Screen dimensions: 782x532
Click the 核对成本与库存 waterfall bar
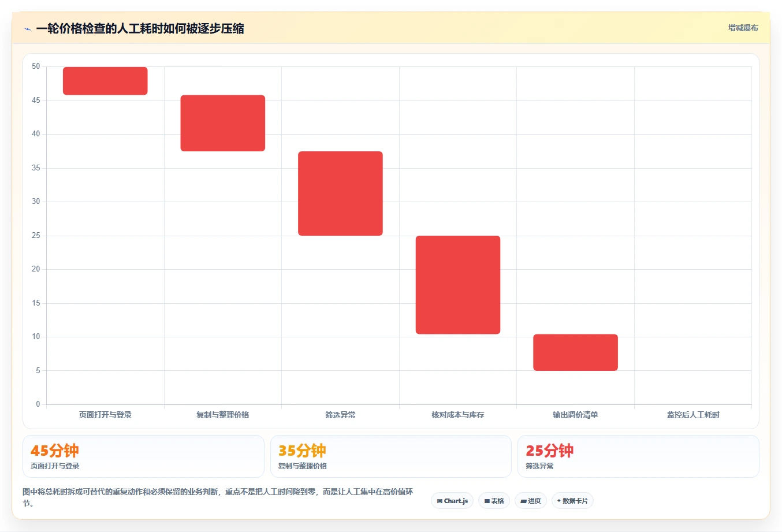coord(458,285)
